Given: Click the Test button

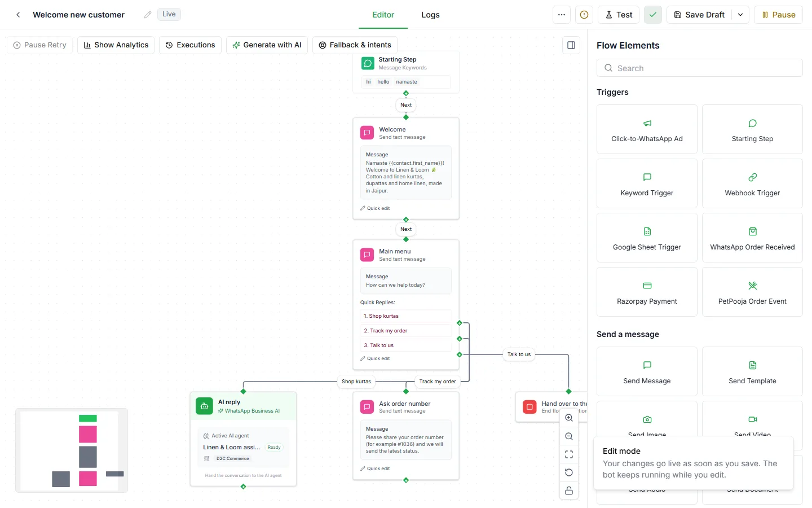Looking at the screenshot, I should [619, 15].
